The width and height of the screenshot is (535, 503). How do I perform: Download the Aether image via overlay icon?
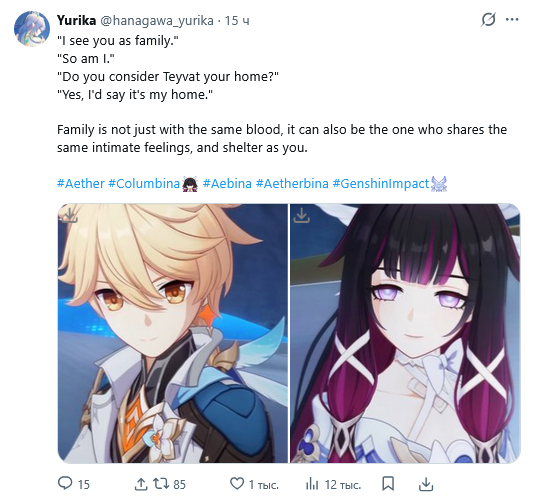pyautogui.click(x=69, y=215)
